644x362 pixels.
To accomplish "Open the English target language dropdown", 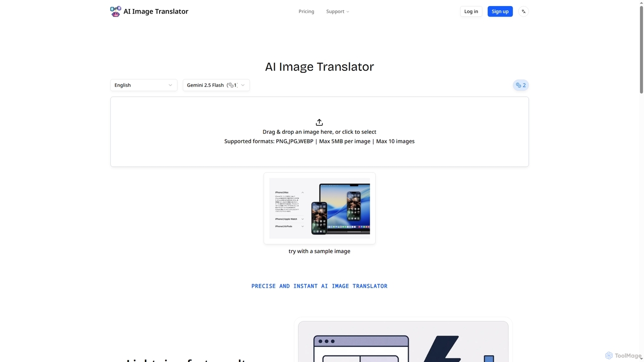I will (x=144, y=85).
